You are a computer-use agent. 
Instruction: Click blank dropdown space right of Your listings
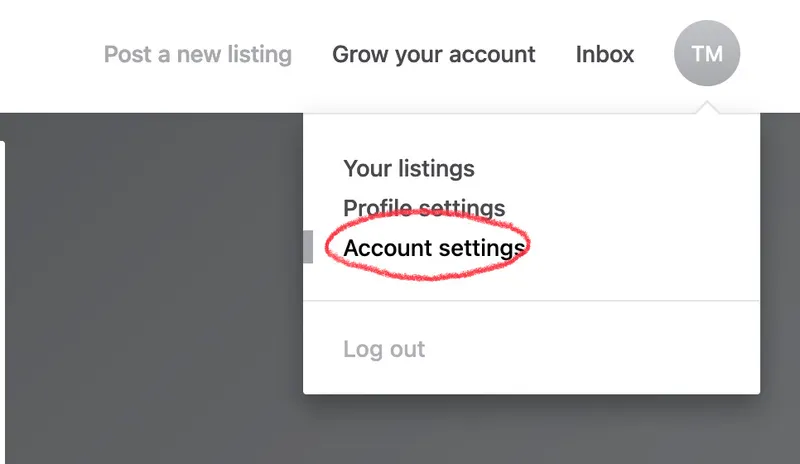click(x=620, y=169)
